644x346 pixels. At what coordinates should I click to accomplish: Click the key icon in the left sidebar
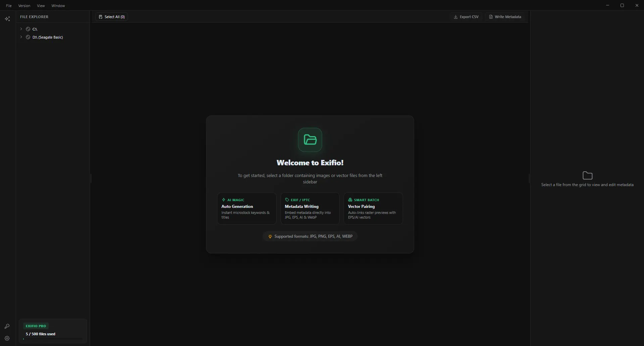[x=7, y=326]
